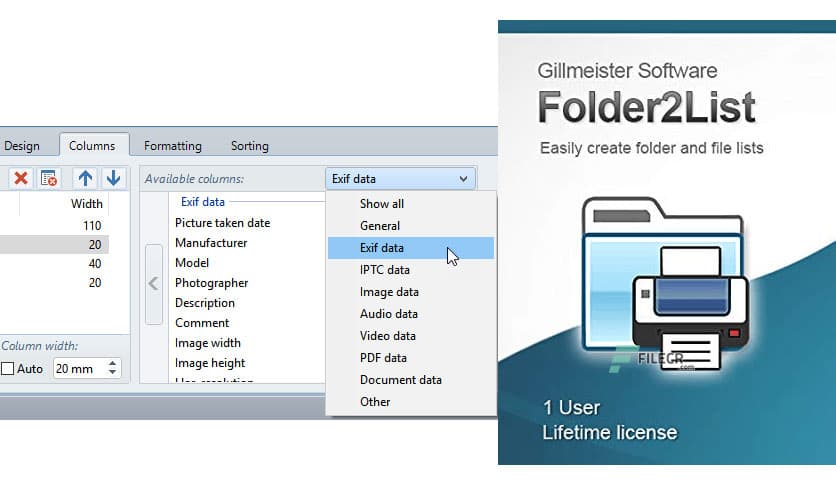Click the Width column header

pos(86,204)
